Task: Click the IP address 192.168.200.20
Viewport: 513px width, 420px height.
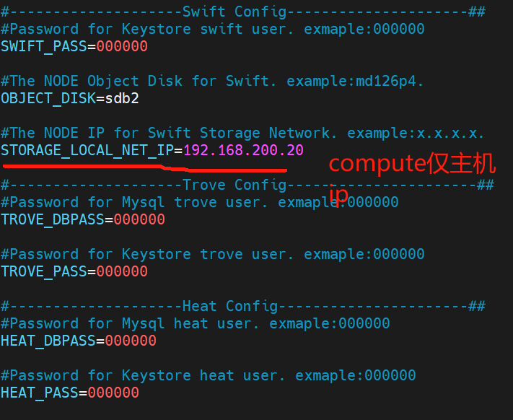Action: click(x=243, y=150)
